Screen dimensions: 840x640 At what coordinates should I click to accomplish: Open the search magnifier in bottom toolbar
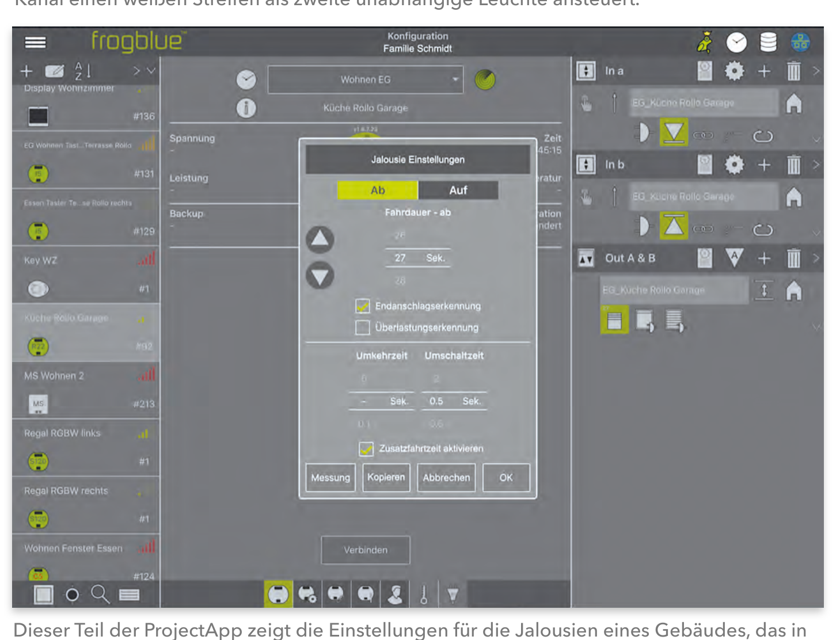point(100,594)
